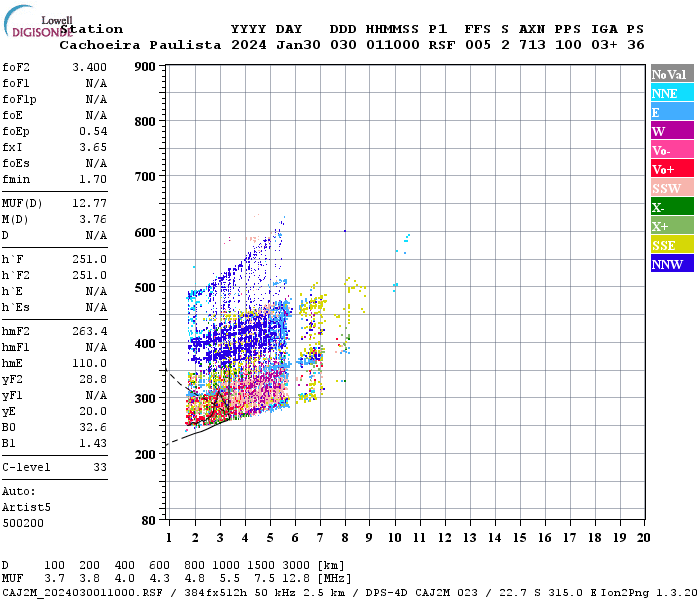Click the date Jan30 in header
The width and height of the screenshot is (700, 600).
coord(298,45)
